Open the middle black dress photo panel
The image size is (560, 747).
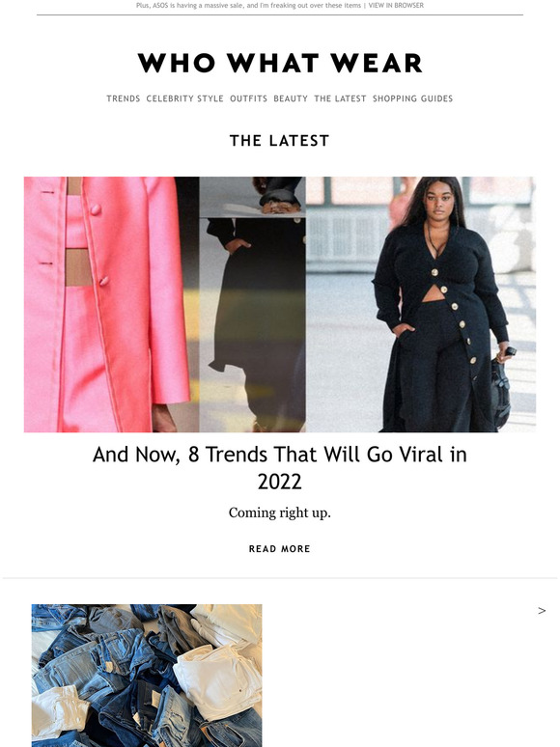coord(252,304)
